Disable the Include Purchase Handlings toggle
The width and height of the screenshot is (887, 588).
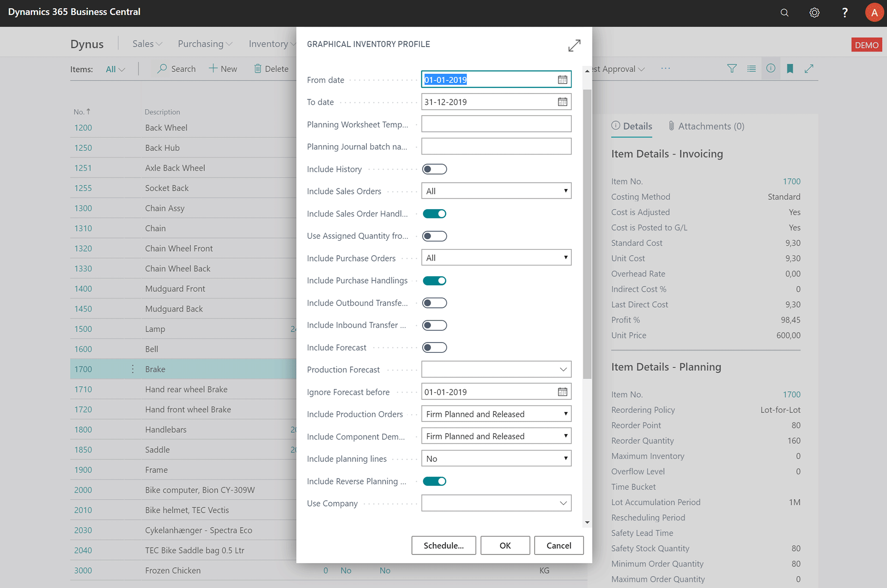point(434,280)
